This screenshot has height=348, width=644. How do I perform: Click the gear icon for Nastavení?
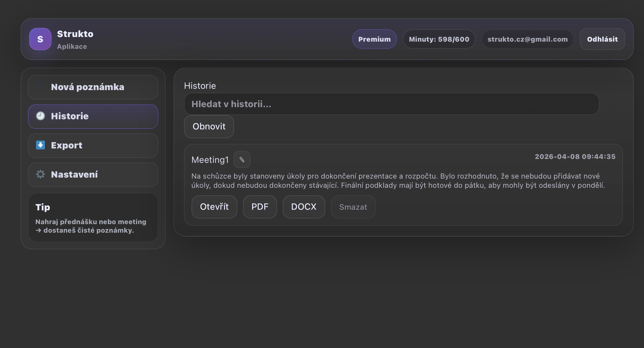tap(40, 174)
